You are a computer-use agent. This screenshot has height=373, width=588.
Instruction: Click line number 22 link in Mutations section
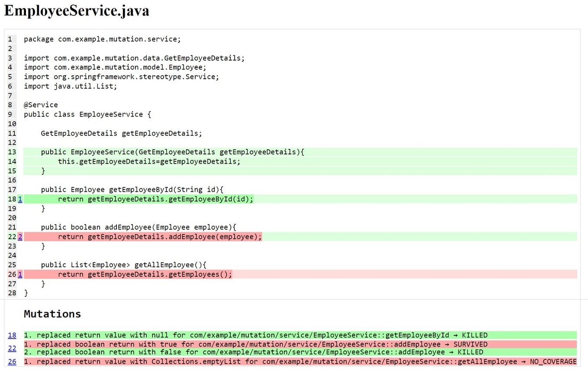[12, 348]
